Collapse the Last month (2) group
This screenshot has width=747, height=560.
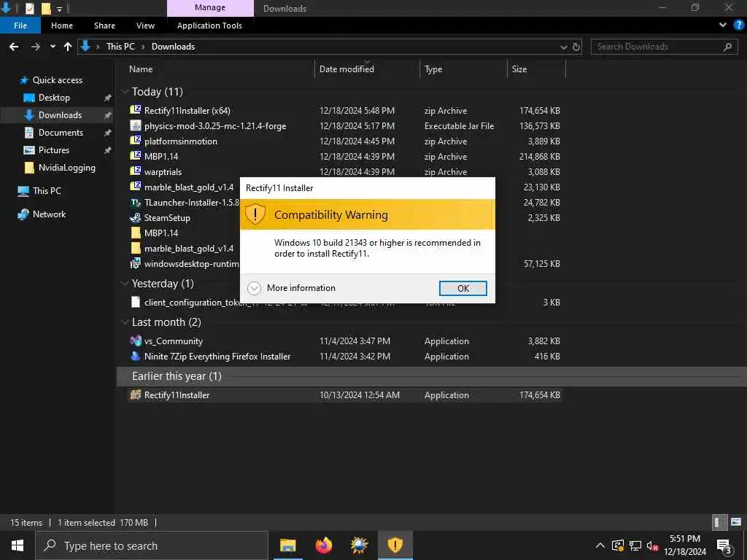click(x=125, y=322)
